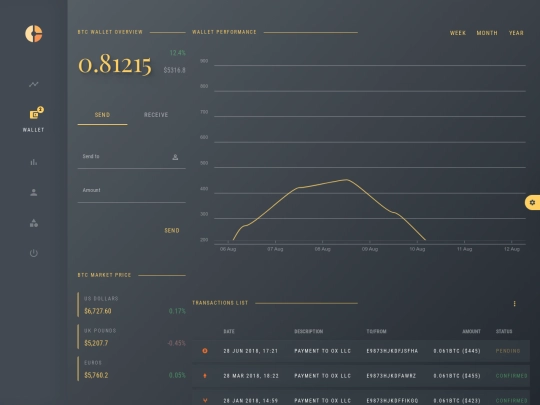Click the up arrow icon for 28 Mar transaction
540x405 pixels.
205,376
